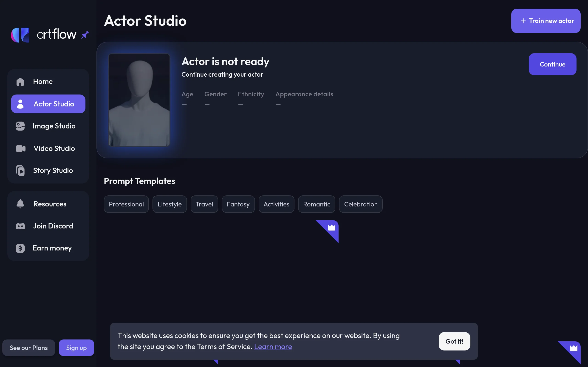Viewport: 588px width, 367px height.
Task: Click the mannequin actor placeholder thumbnail
Action: pyautogui.click(x=139, y=100)
